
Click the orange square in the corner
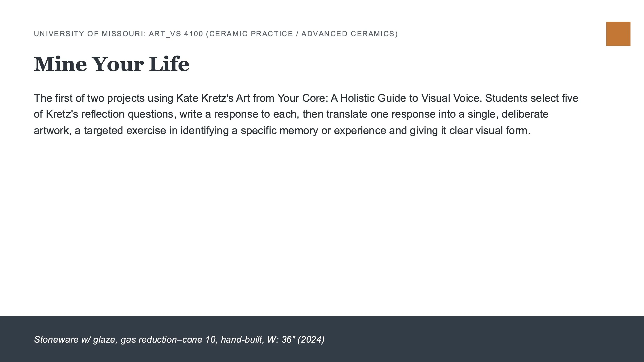coord(618,34)
